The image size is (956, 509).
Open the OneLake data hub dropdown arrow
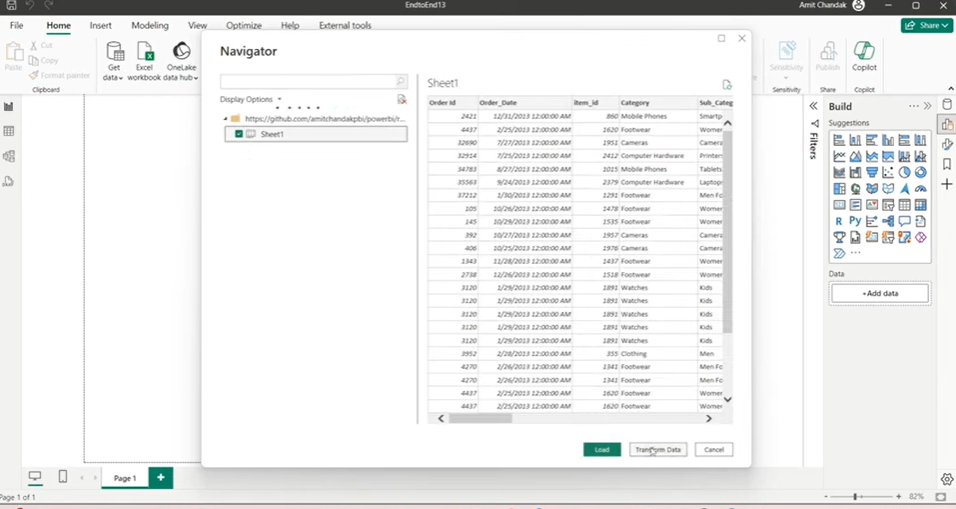click(196, 78)
